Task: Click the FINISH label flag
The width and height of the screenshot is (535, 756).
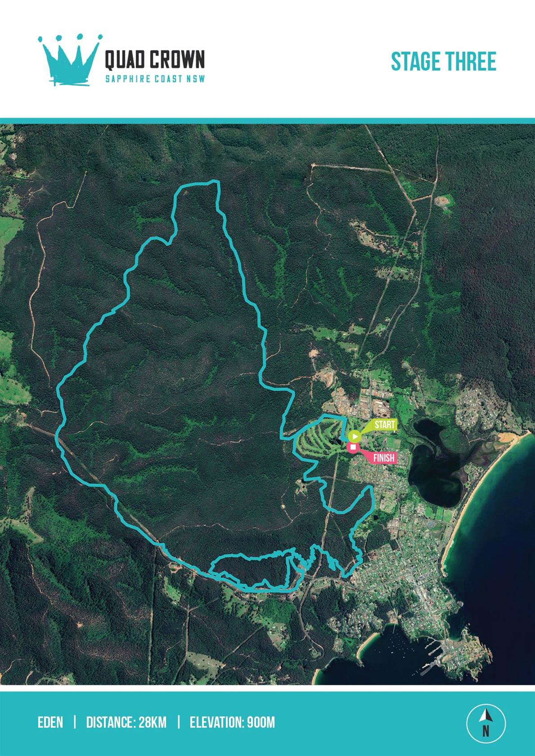Action: click(383, 458)
